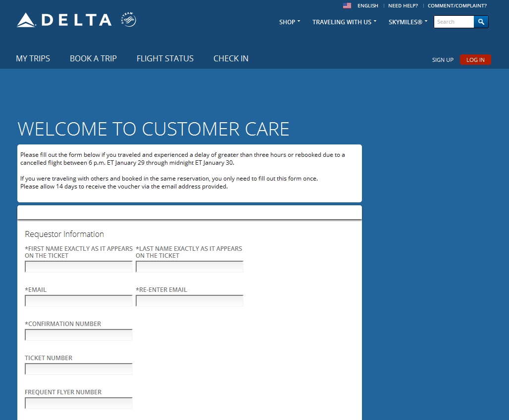Go to My Trips tab
The image size is (509, 420).
(33, 58)
